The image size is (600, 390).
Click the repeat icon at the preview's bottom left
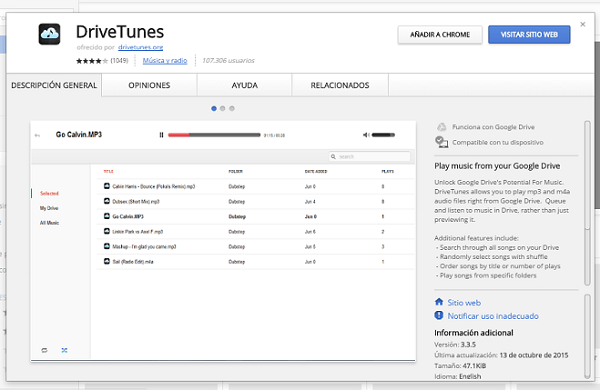pos(44,350)
